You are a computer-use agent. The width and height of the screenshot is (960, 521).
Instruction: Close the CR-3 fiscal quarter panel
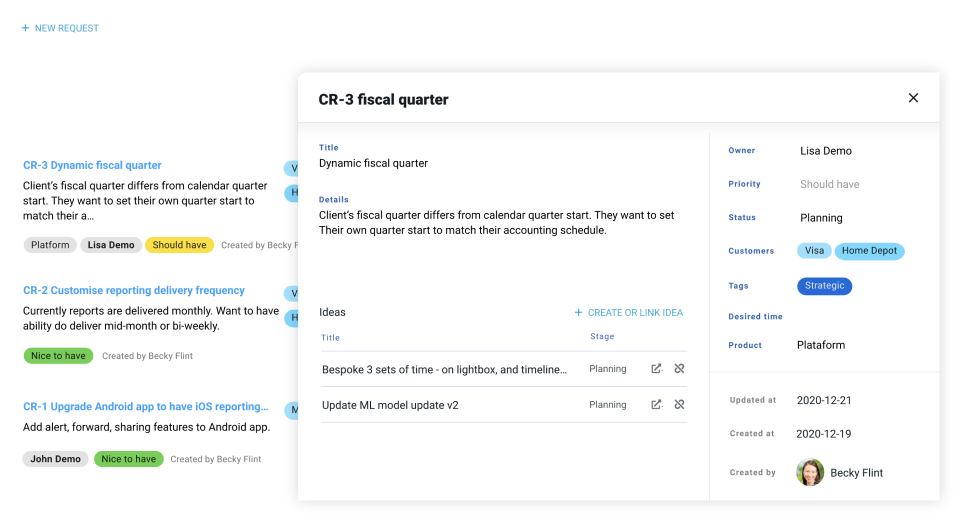tap(913, 98)
